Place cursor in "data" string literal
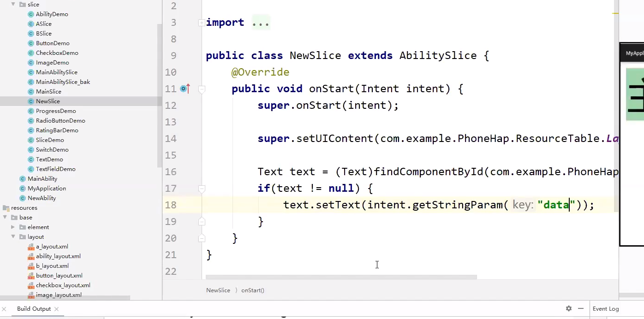The width and height of the screenshot is (644, 319). pyautogui.click(x=556, y=205)
